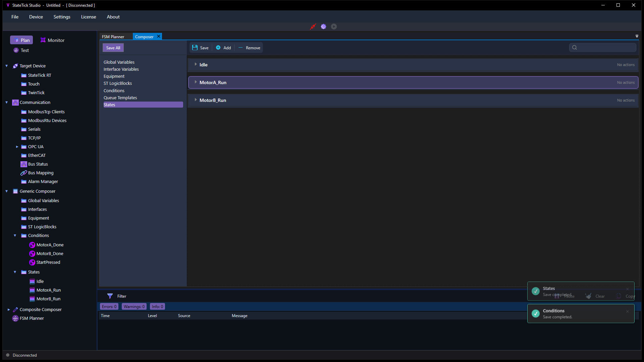Click the gray play run icon

334,26
